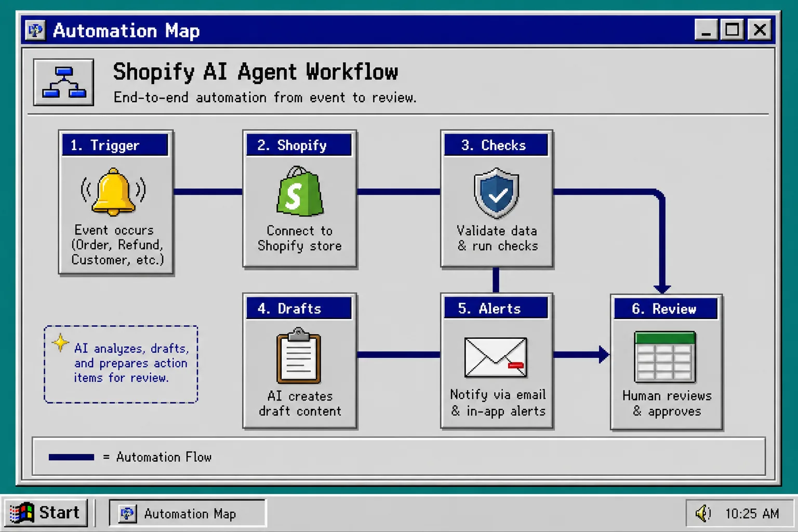Open the Start menu
The image size is (798, 532).
click(46, 513)
